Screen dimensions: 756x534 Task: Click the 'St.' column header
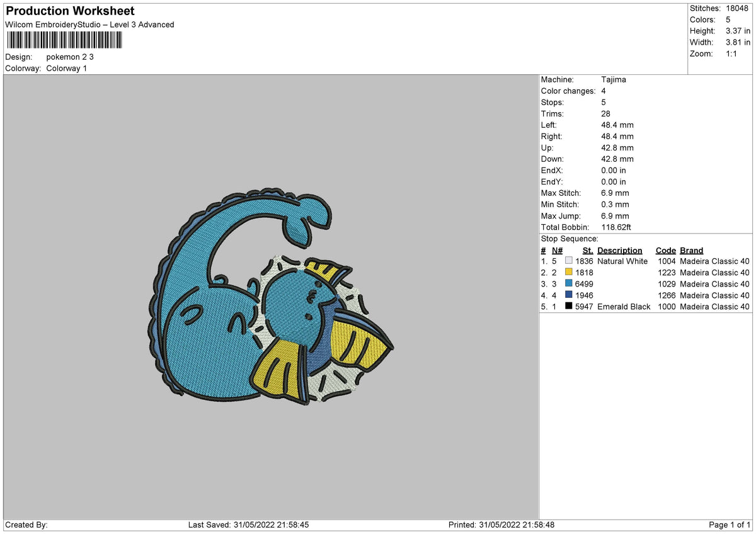point(588,251)
